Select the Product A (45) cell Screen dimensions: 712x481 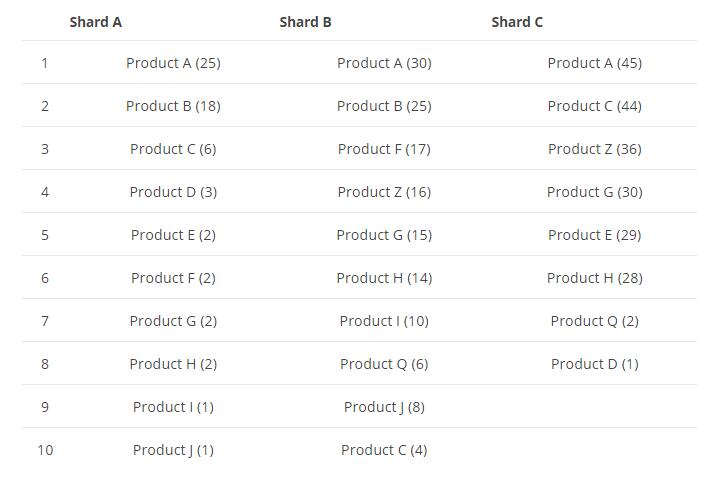(594, 63)
